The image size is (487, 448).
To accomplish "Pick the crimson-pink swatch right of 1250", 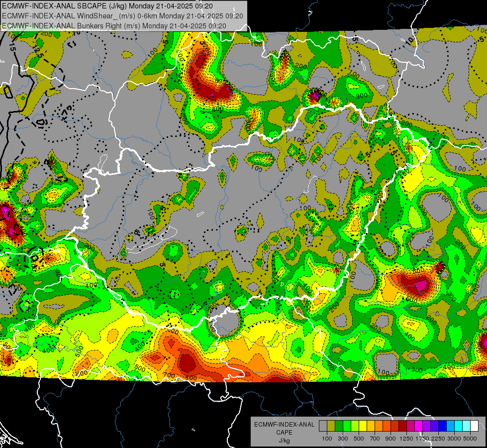I will point(410,426).
